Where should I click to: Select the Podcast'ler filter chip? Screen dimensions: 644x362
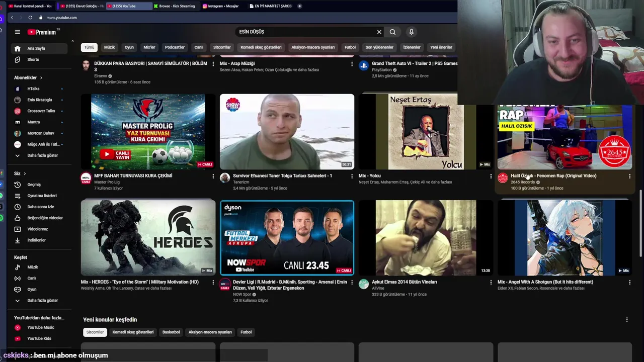[175, 47]
